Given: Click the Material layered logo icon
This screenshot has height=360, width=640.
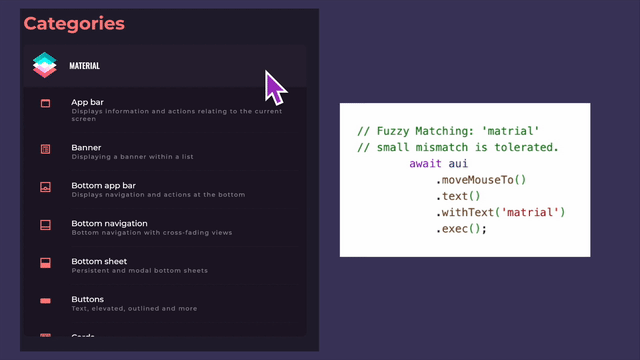Looking at the screenshot, I should point(44,65).
